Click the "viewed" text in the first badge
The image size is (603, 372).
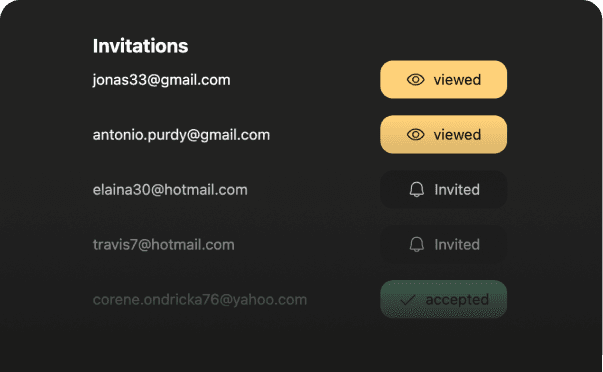(x=457, y=80)
